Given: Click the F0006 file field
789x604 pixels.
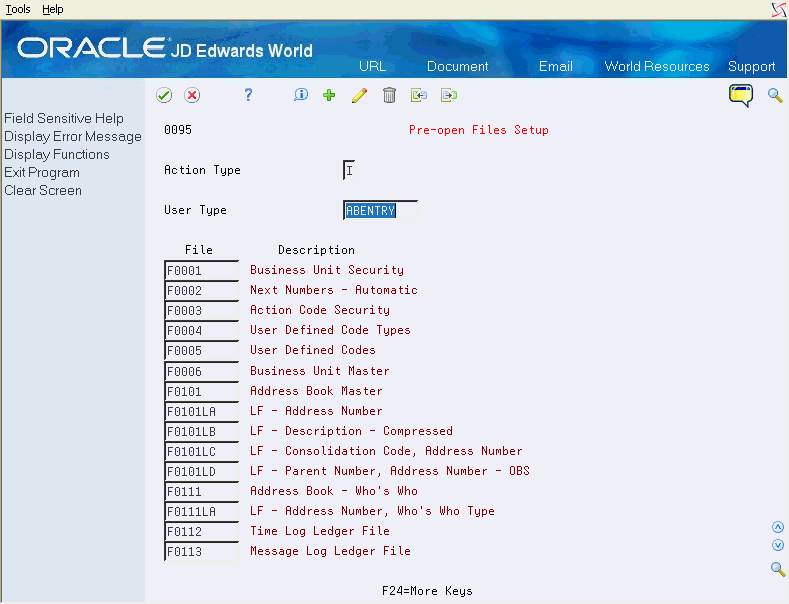Looking at the screenshot, I should [201, 371].
